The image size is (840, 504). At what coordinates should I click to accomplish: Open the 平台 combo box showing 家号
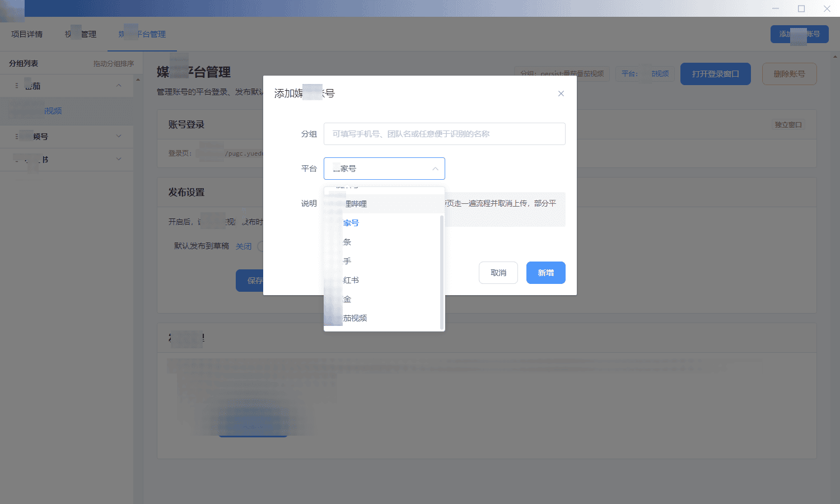coord(384,169)
